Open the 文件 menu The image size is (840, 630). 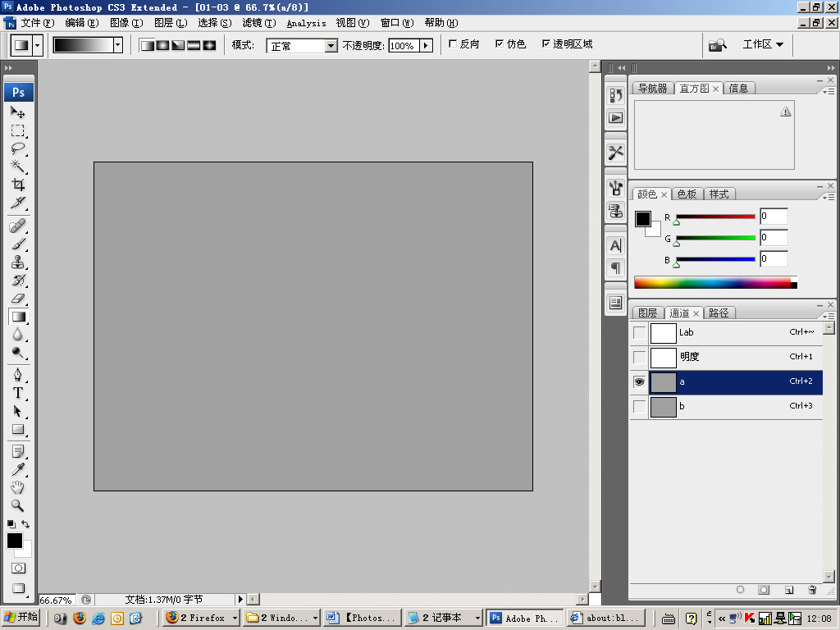pos(38,23)
